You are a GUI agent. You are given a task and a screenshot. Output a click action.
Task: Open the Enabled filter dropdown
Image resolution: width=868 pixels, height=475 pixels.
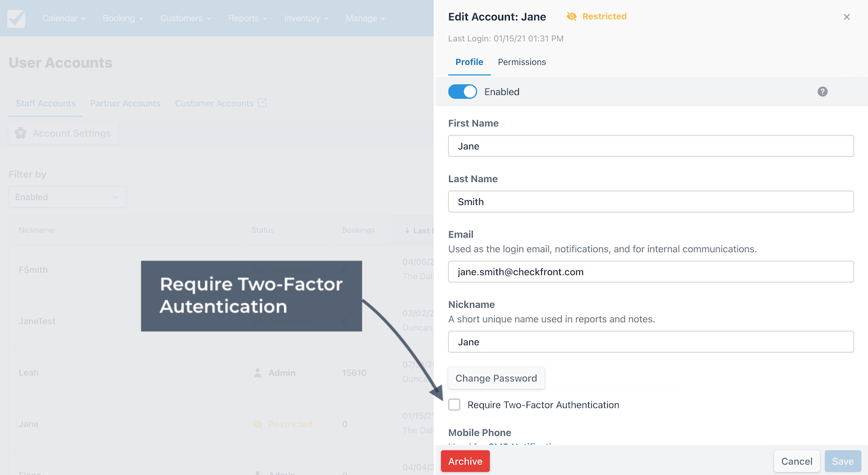pos(67,197)
